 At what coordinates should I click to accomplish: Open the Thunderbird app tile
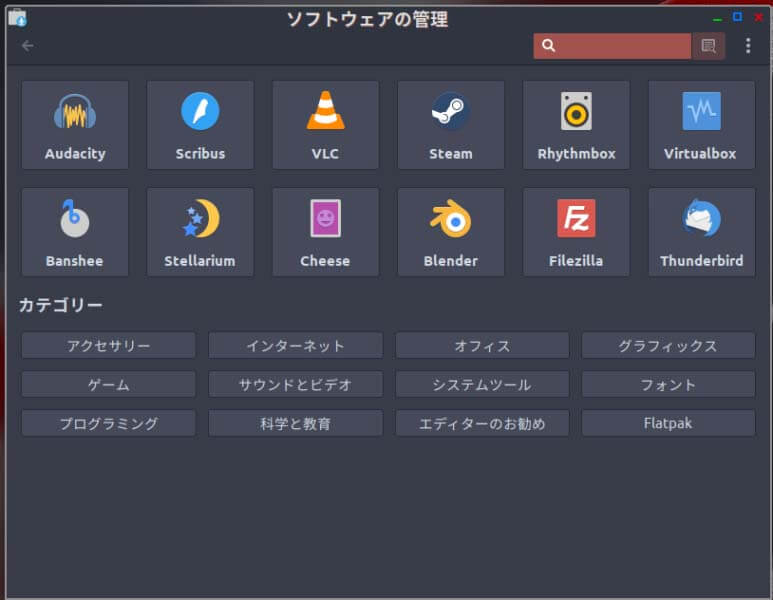[x=702, y=232]
